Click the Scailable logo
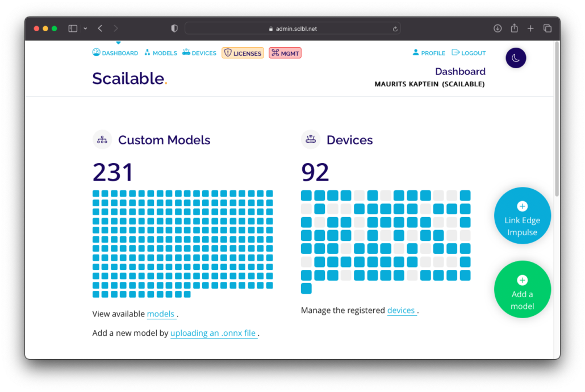 129,78
